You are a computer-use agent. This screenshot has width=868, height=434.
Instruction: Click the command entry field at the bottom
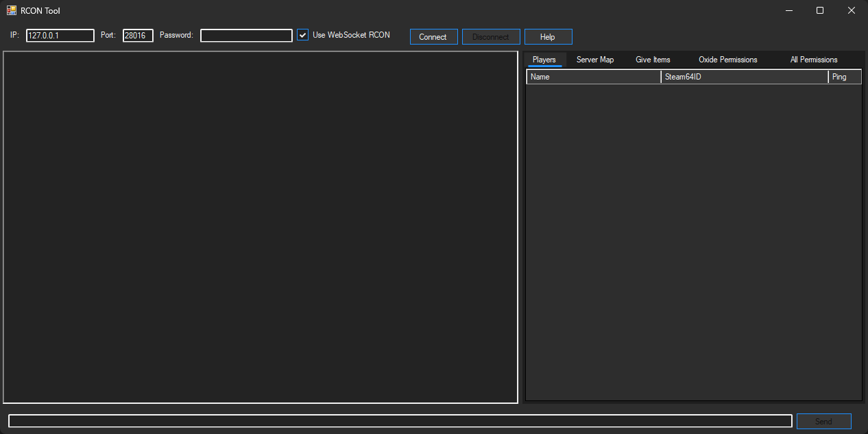399,420
